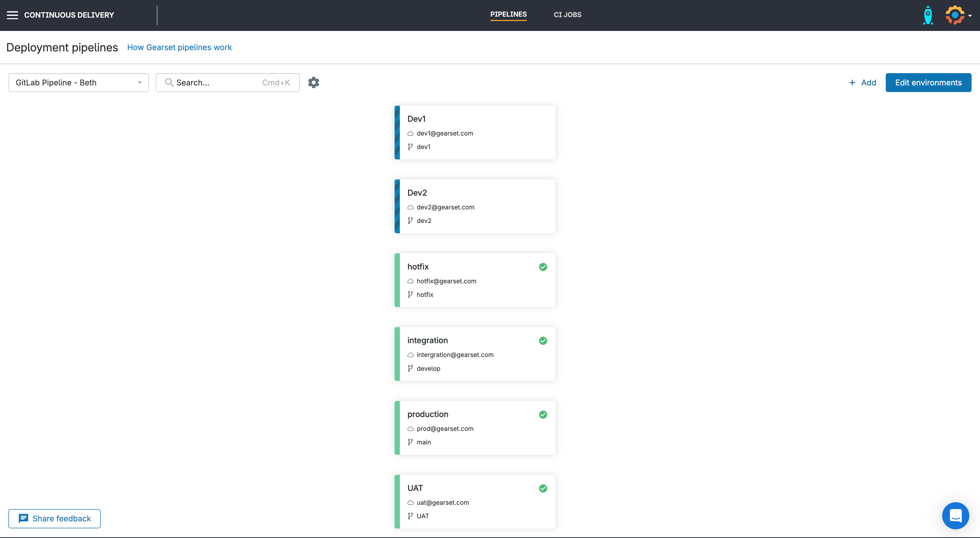This screenshot has width=980, height=538.
Task: Open How Gearset pipelines work link
Action: pos(179,47)
